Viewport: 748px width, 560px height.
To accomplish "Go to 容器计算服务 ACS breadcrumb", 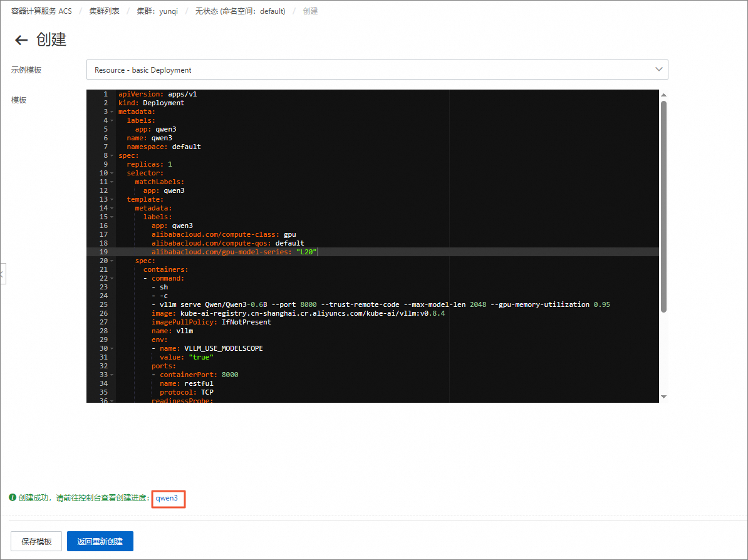I will pos(41,11).
